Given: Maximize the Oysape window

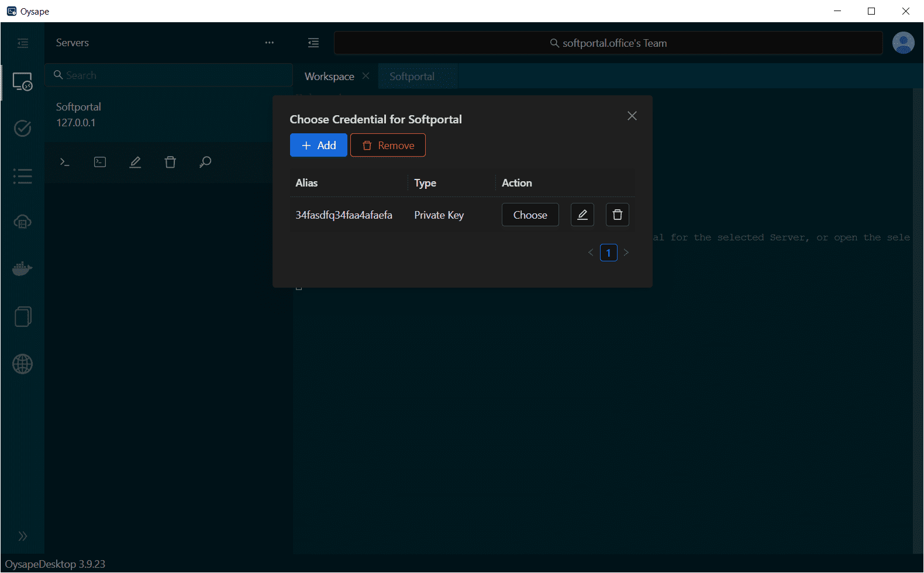Looking at the screenshot, I should [871, 11].
